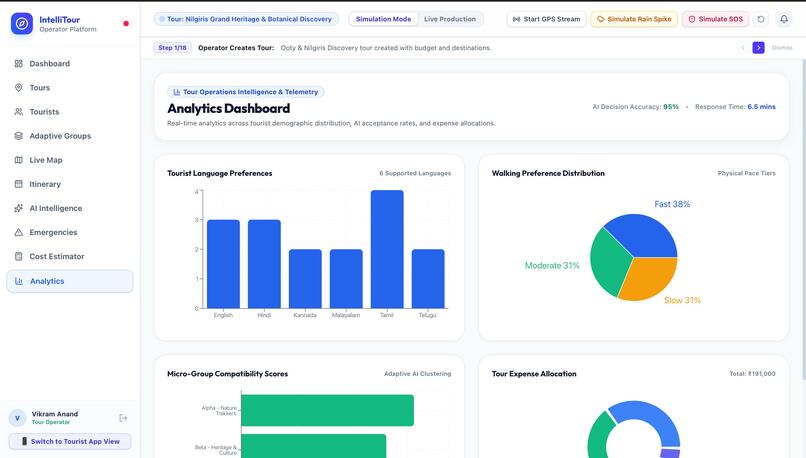Click the Step 1/18 badge
Image resolution: width=806 pixels, height=458 pixels.
click(x=172, y=48)
